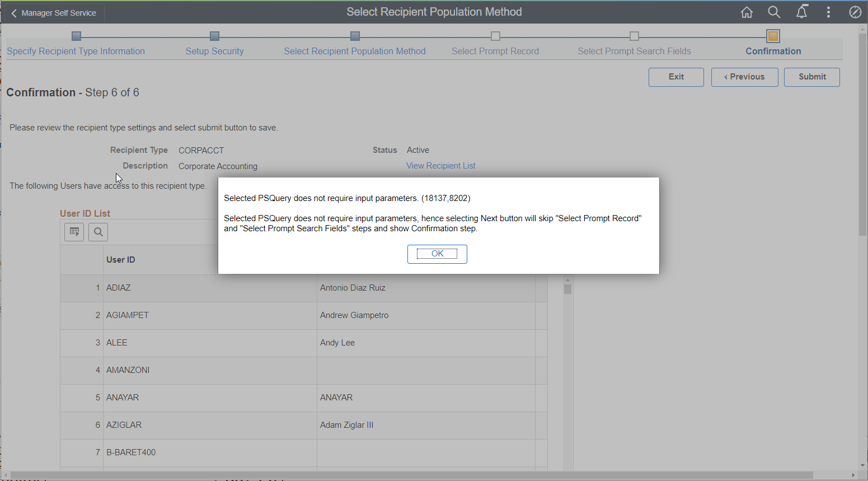
Task: Click the CORPACCT recipient type value
Action: click(201, 151)
